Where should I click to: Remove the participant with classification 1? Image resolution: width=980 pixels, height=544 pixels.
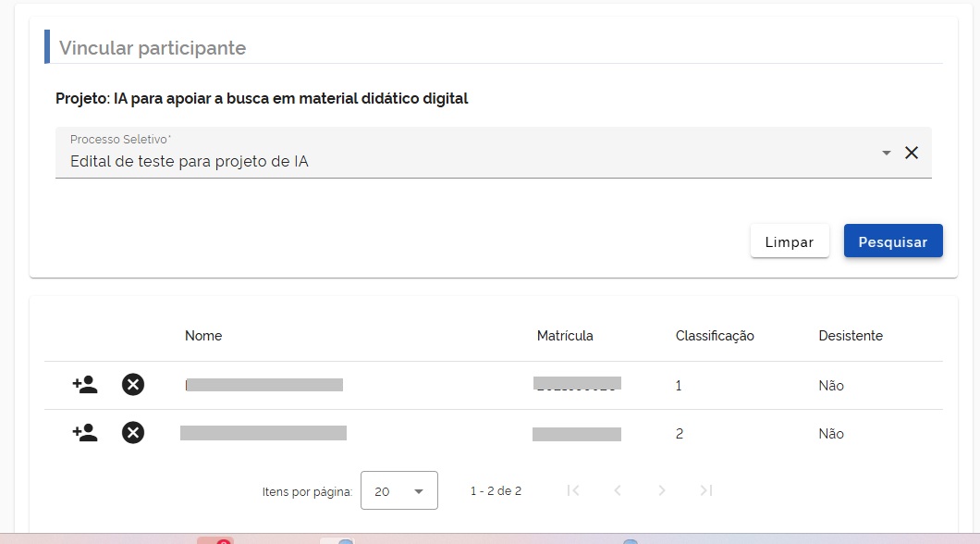pyautogui.click(x=133, y=385)
